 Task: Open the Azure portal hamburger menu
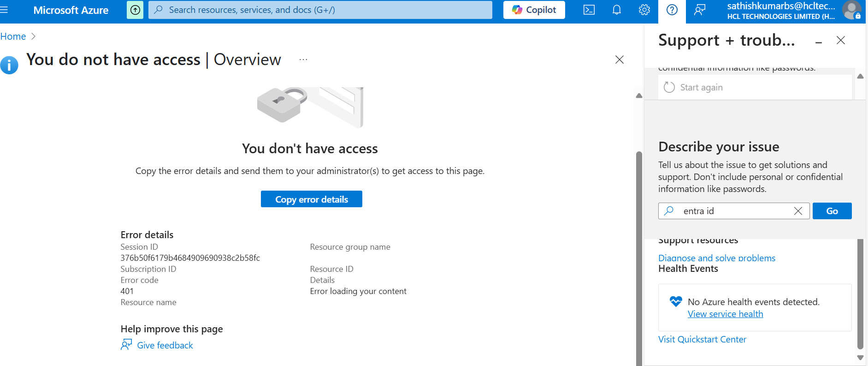click(4, 10)
